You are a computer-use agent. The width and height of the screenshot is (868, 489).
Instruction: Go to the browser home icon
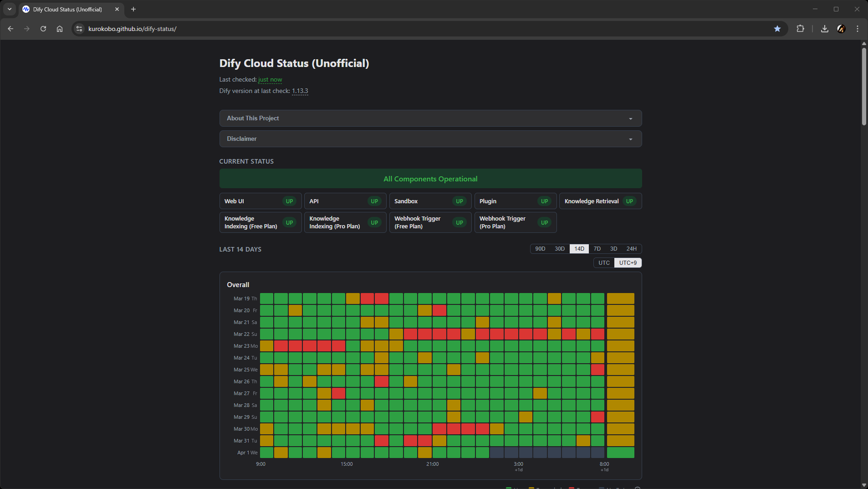tap(60, 29)
